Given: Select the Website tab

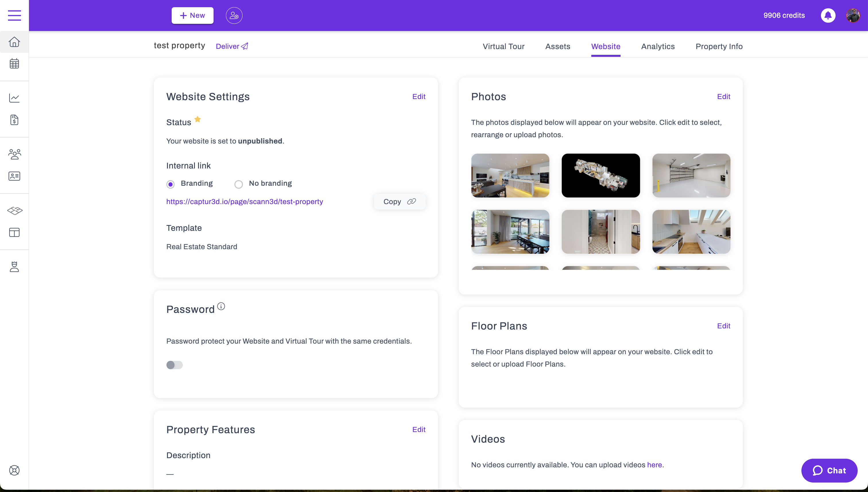Looking at the screenshot, I should (x=605, y=47).
